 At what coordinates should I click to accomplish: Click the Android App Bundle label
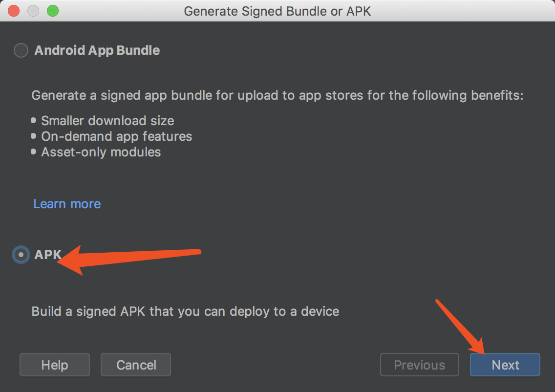[x=96, y=50]
